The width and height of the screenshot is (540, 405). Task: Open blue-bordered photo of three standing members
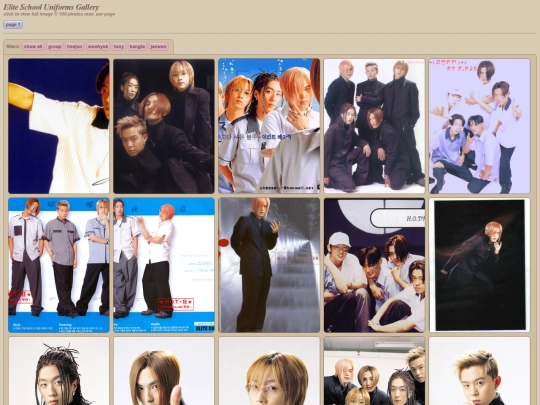tap(59, 265)
